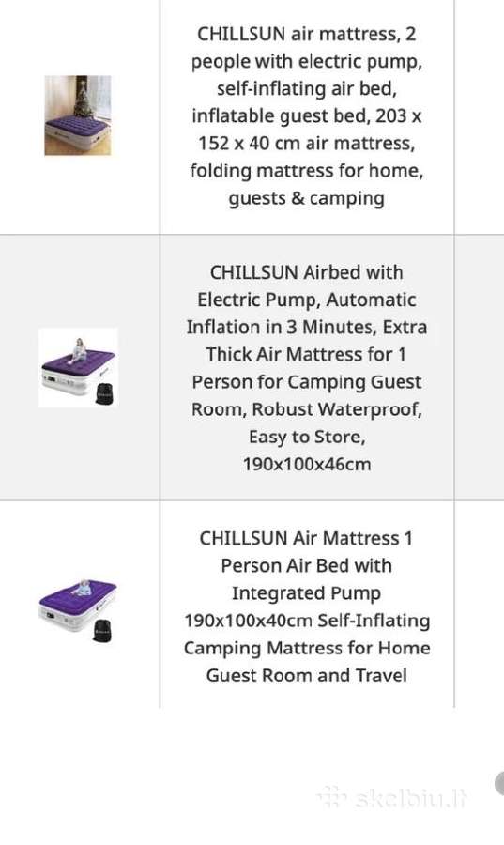Click the black carry bag in the Airbed thumbnail
The height and width of the screenshot is (845, 504).
click(104, 394)
